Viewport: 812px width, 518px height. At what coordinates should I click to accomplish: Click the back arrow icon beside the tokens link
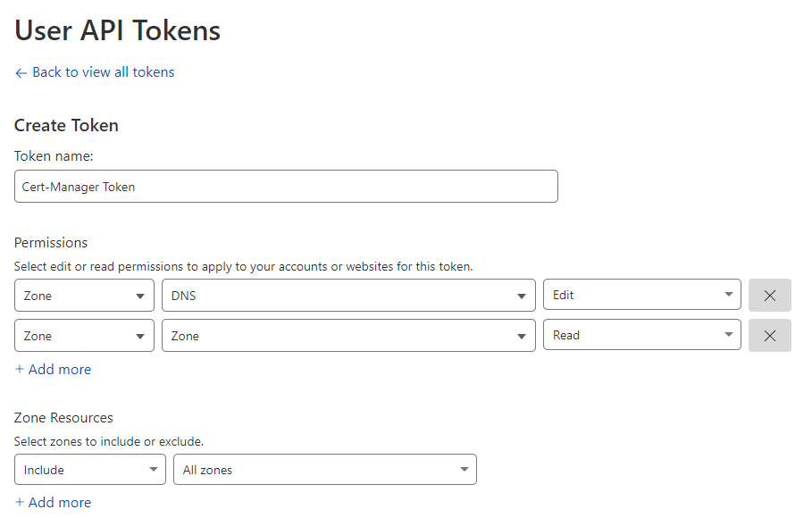coord(21,72)
